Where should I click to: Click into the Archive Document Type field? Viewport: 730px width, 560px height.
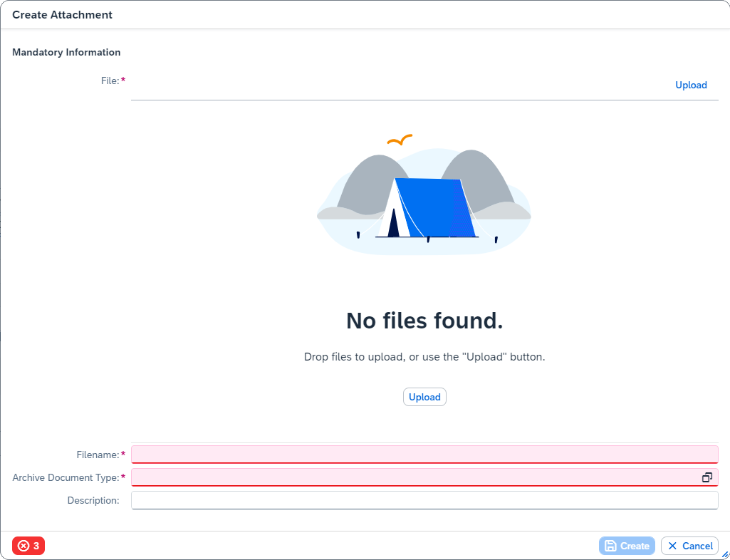[413, 477]
